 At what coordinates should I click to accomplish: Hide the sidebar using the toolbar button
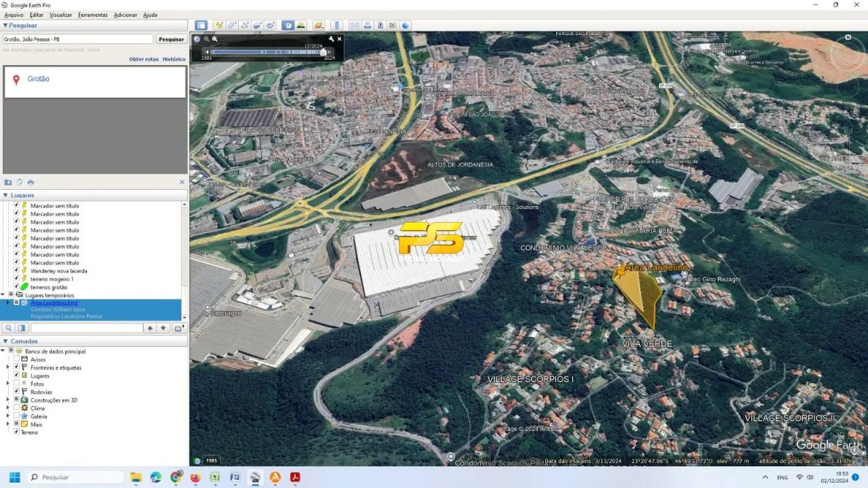pyautogui.click(x=201, y=26)
